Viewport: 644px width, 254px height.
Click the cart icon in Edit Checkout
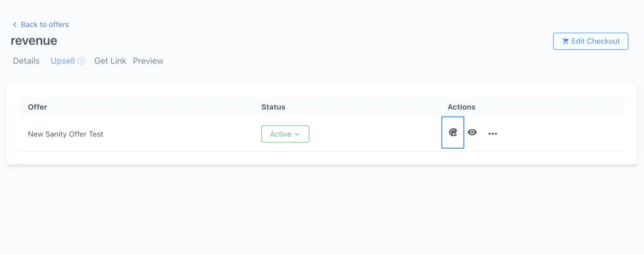pos(565,41)
